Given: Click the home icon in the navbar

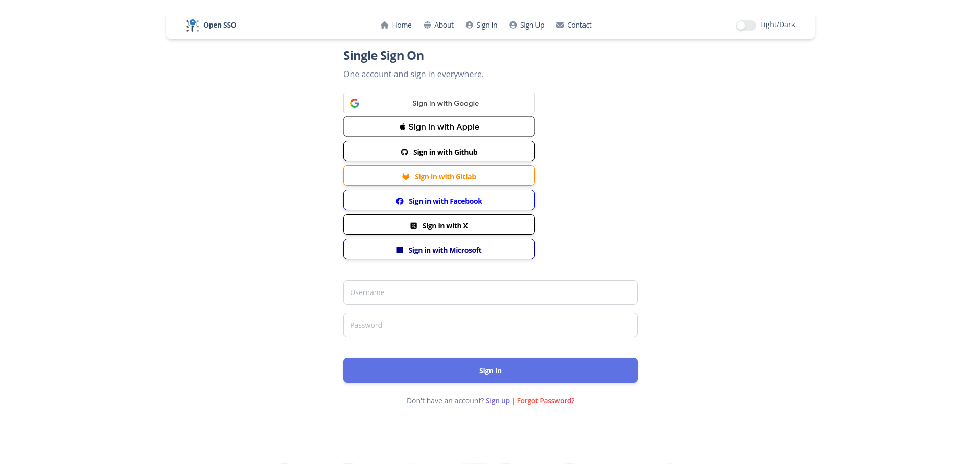Looking at the screenshot, I should pos(385,25).
